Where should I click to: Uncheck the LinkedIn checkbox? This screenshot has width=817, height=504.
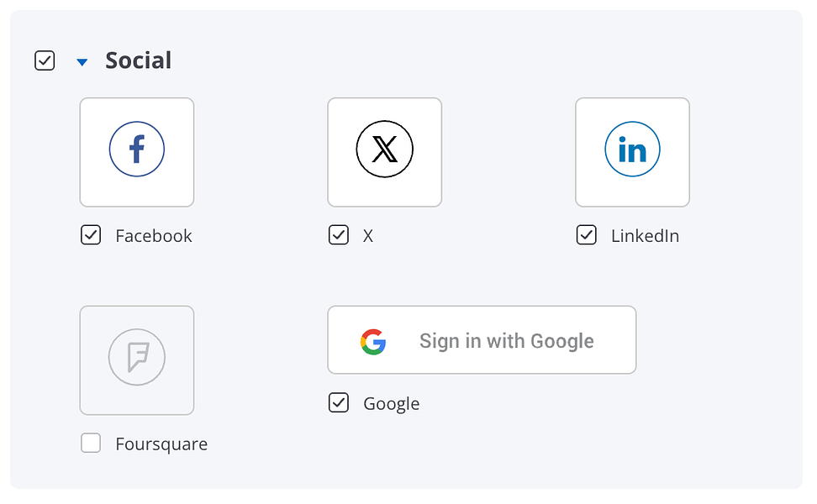[586, 235]
